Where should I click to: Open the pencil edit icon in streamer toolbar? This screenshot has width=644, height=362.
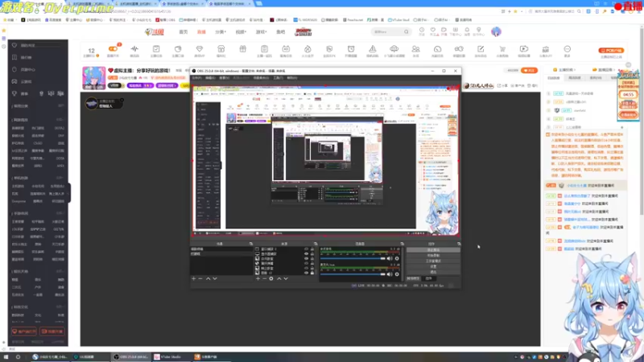coord(481,51)
